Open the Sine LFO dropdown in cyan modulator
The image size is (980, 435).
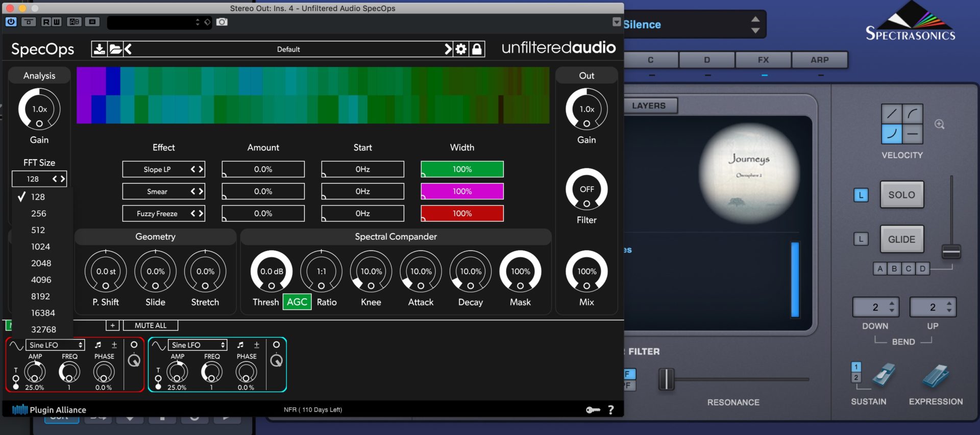coord(198,345)
